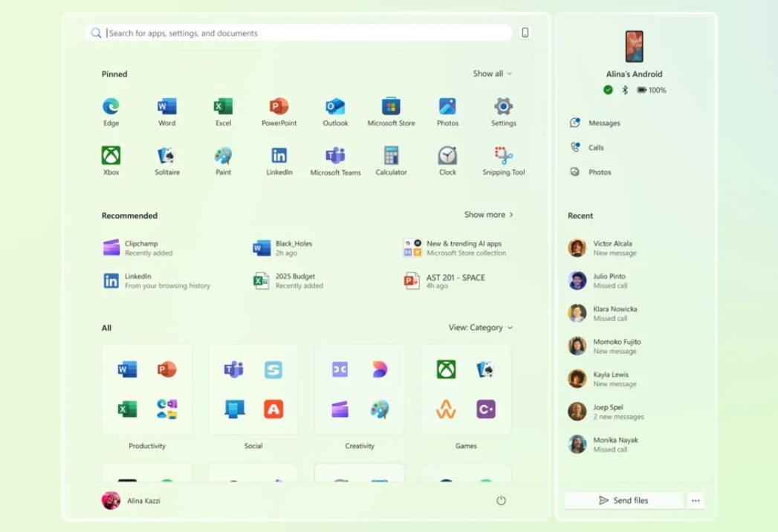The width and height of the screenshot is (778, 532).
Task: Open the Edge pinned app
Action: click(x=111, y=112)
